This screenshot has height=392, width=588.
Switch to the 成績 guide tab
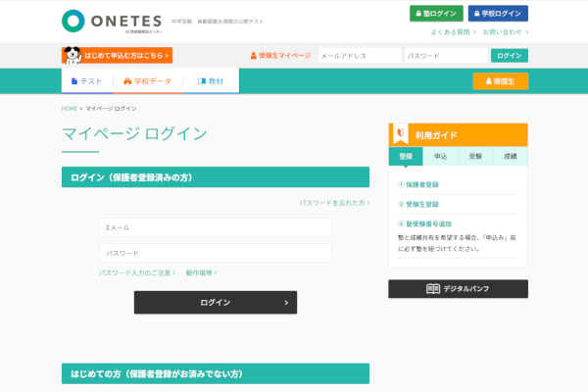coord(510,156)
